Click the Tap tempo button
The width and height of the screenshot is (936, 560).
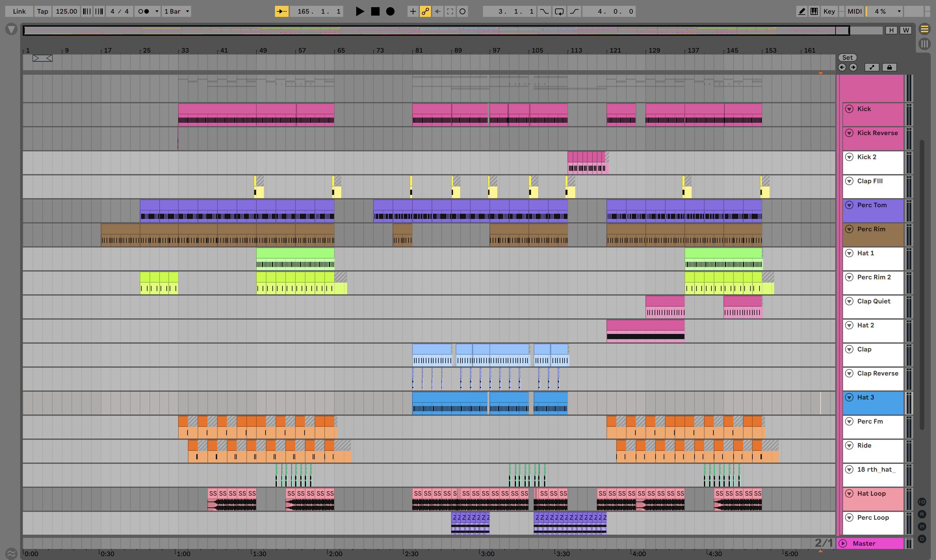(x=43, y=11)
